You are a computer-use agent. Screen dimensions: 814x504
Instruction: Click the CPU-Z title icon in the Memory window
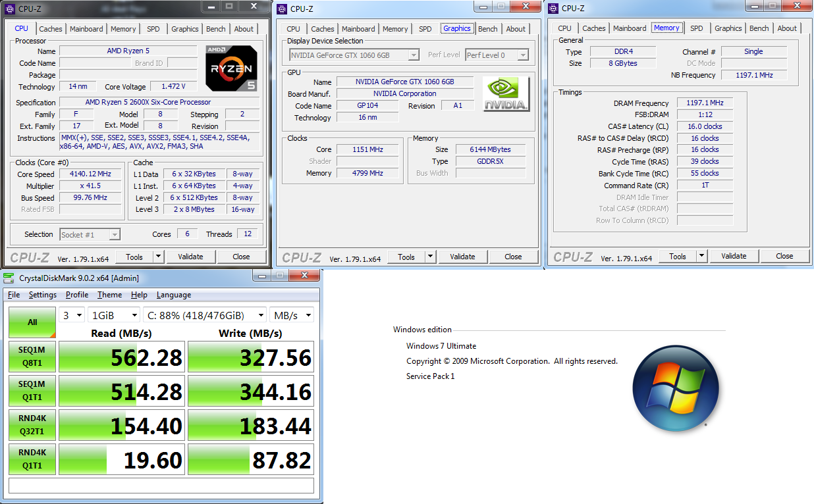click(553, 9)
